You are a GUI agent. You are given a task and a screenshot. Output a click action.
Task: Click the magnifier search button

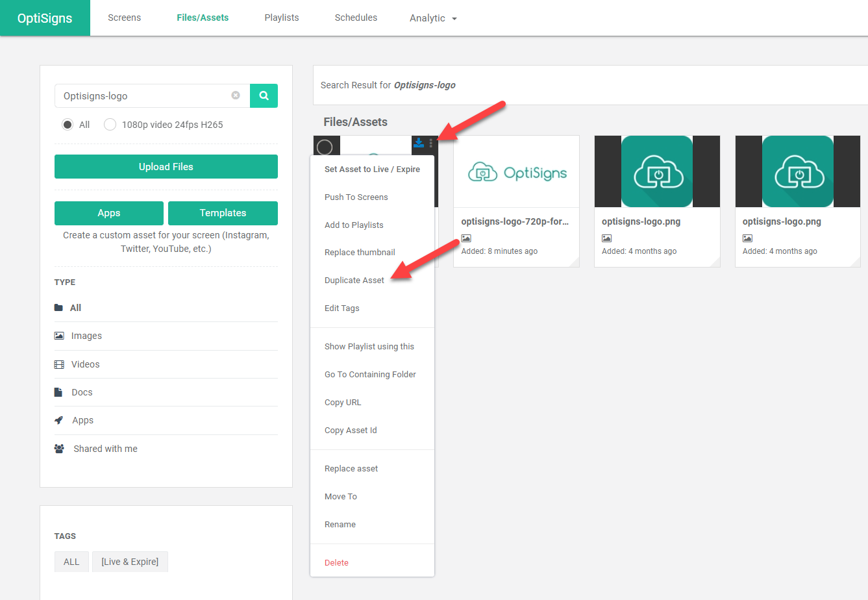pos(264,95)
